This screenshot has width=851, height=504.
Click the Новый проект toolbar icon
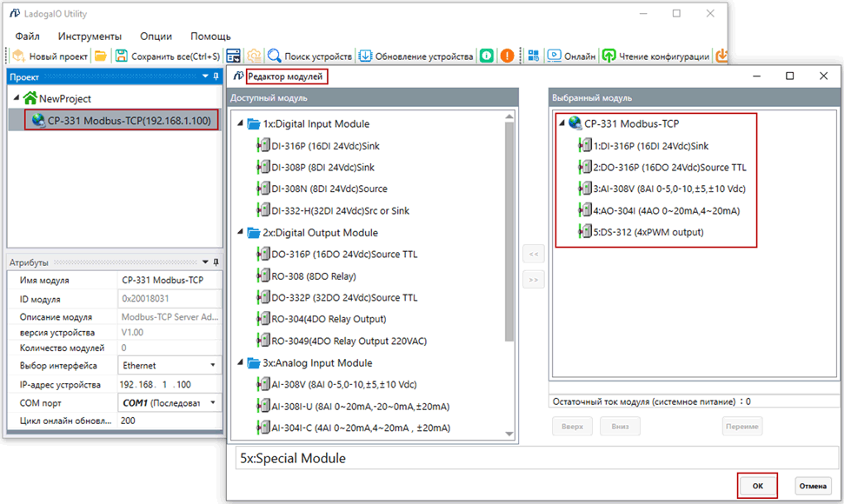[19, 56]
